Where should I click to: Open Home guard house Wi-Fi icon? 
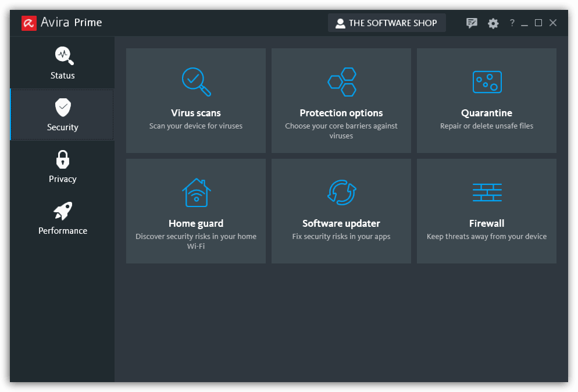[196, 193]
